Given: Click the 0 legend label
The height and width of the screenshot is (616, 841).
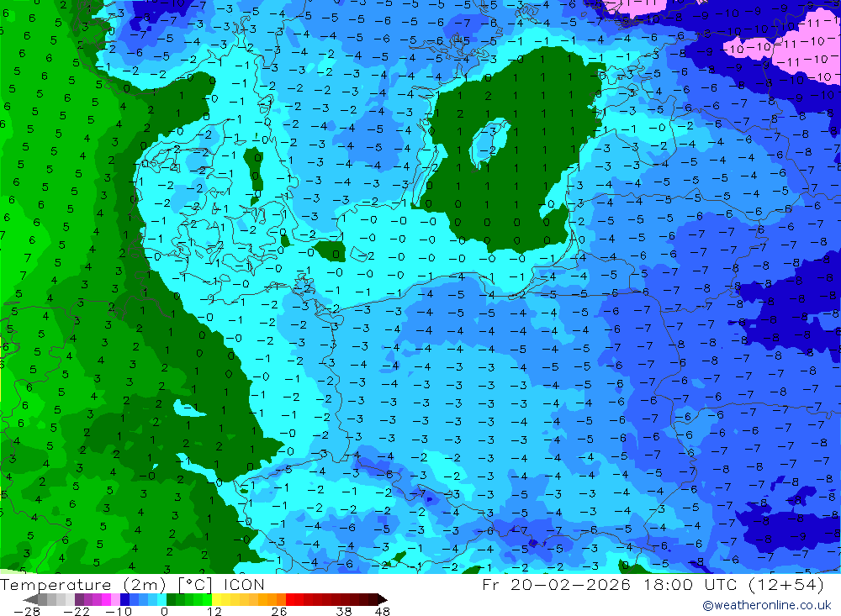Looking at the screenshot, I should pos(164,611).
